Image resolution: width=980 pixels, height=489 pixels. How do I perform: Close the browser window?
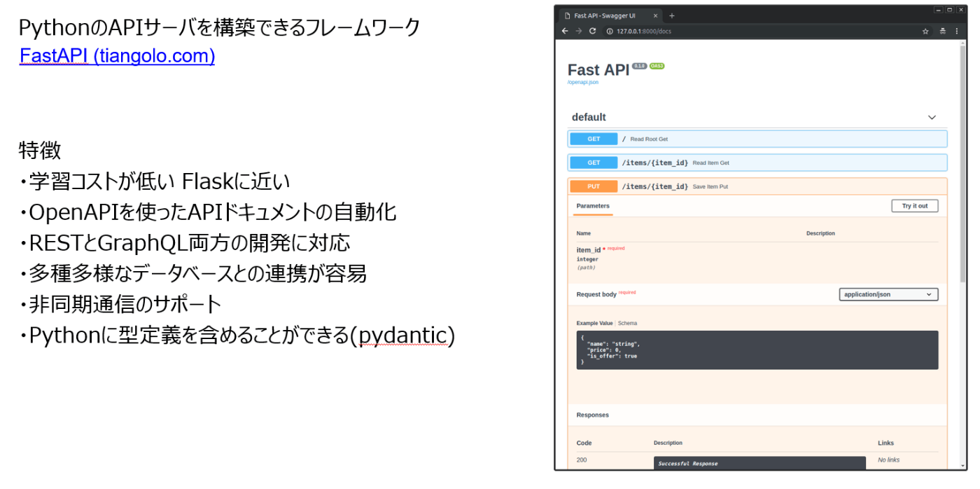[x=960, y=10]
